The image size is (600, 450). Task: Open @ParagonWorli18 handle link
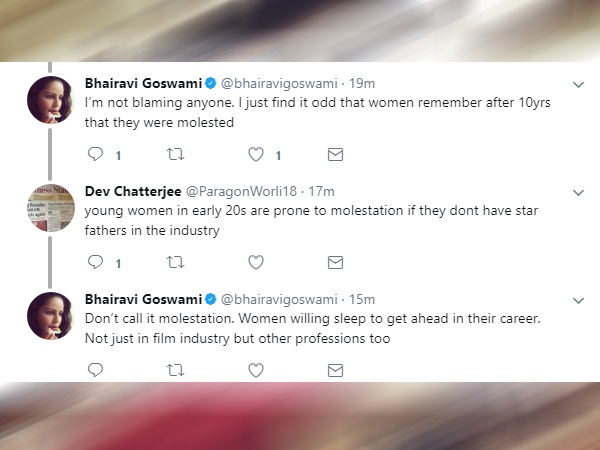[243, 191]
